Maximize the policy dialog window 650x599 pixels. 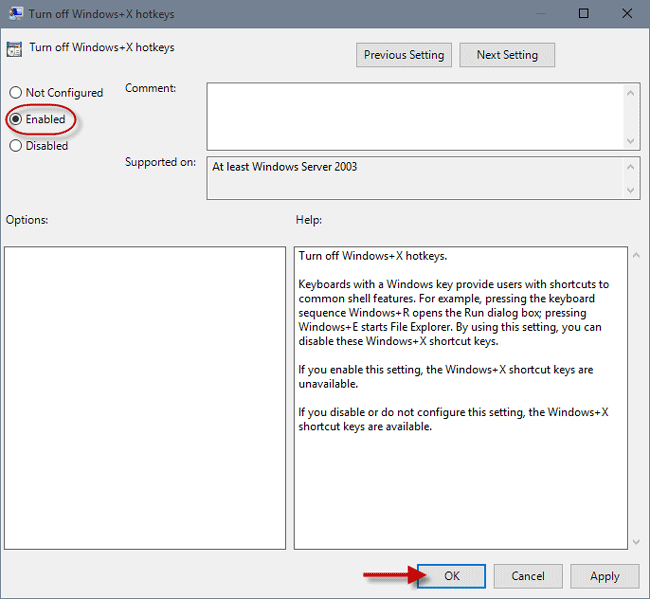583,13
